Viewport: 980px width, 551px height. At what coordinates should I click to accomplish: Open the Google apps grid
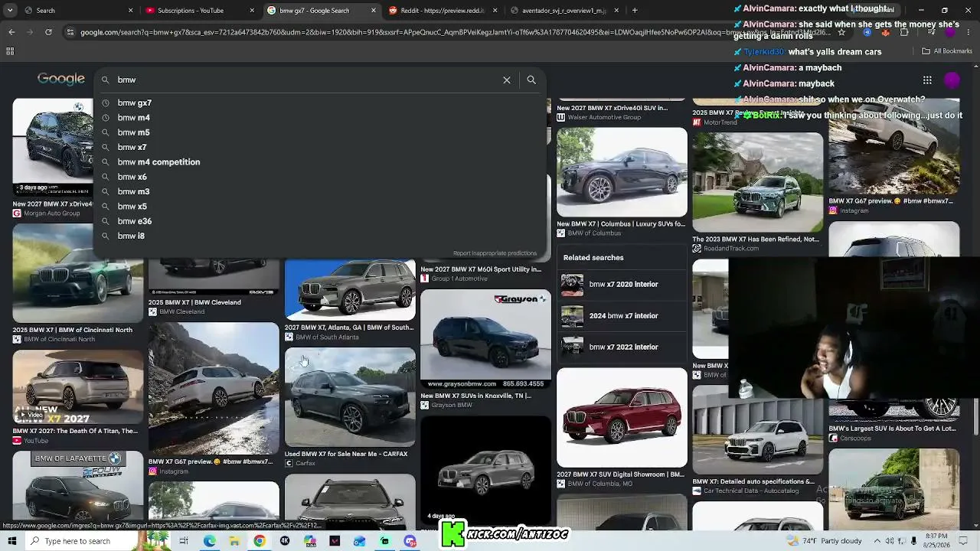click(x=927, y=80)
